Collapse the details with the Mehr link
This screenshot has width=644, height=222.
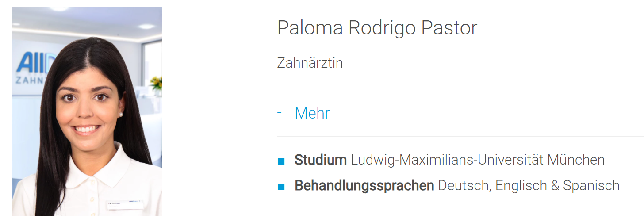pyautogui.click(x=312, y=113)
